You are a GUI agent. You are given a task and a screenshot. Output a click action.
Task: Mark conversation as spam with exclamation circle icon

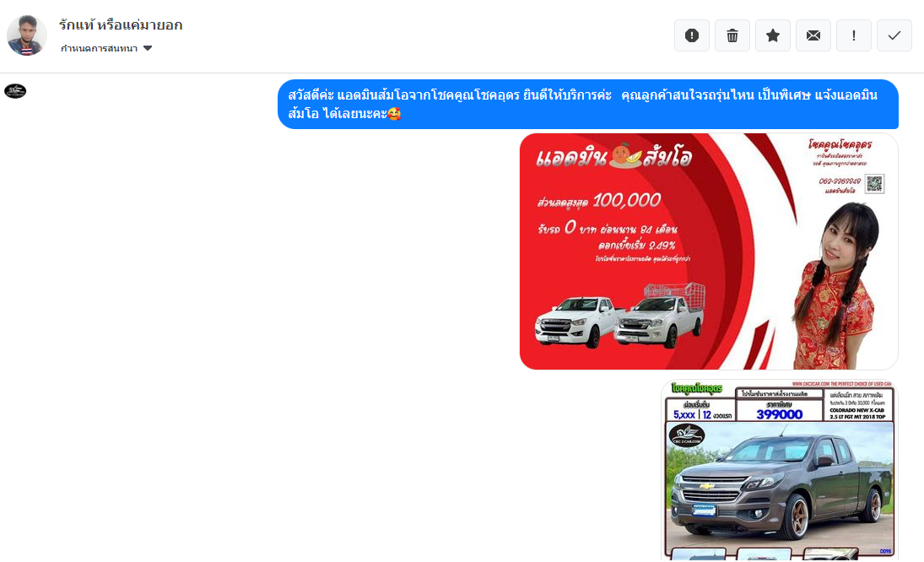point(692,35)
